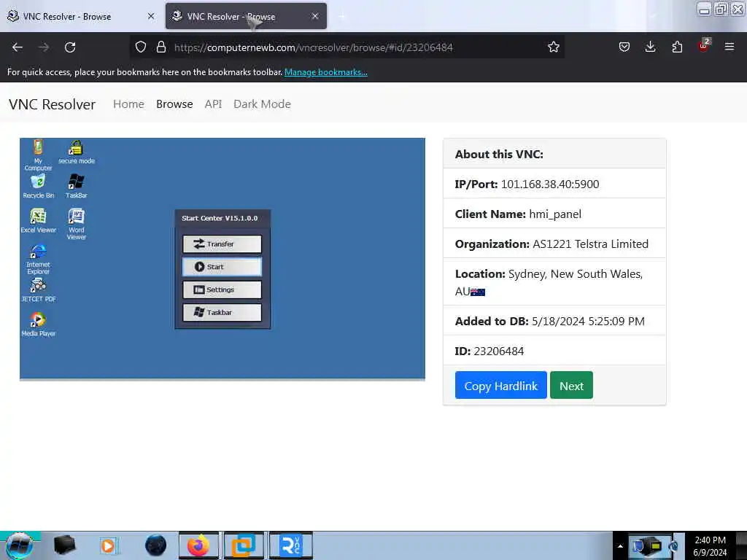Image resolution: width=747 pixels, height=560 pixels.
Task: Click Settings in Start Center
Action: 222,289
